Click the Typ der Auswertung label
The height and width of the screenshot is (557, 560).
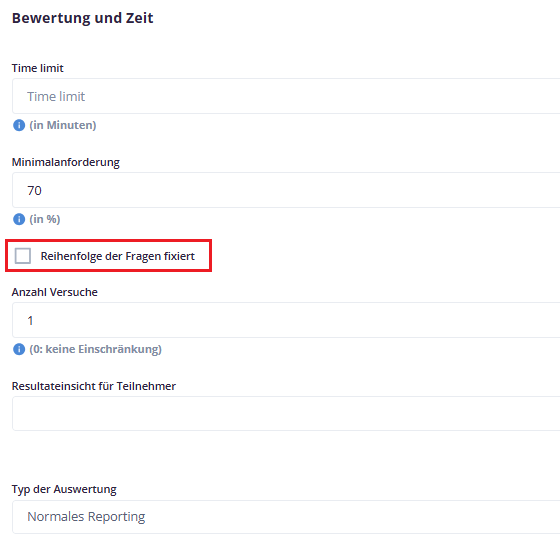(x=64, y=489)
